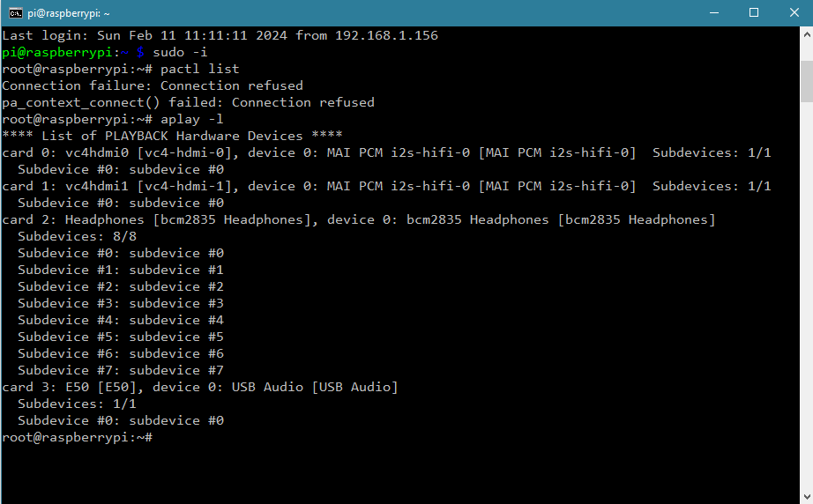
Task: Click the 'Connection failure' error line
Action: pyautogui.click(x=153, y=85)
